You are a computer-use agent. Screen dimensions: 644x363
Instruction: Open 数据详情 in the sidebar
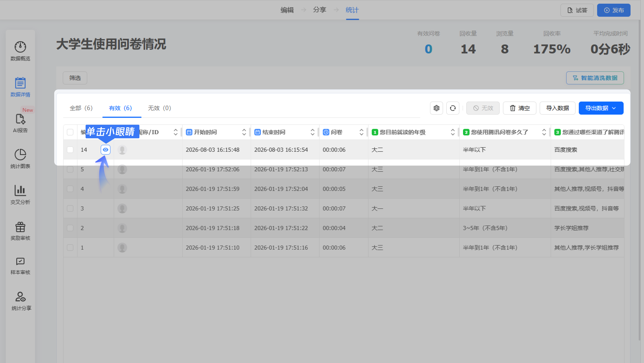click(20, 87)
